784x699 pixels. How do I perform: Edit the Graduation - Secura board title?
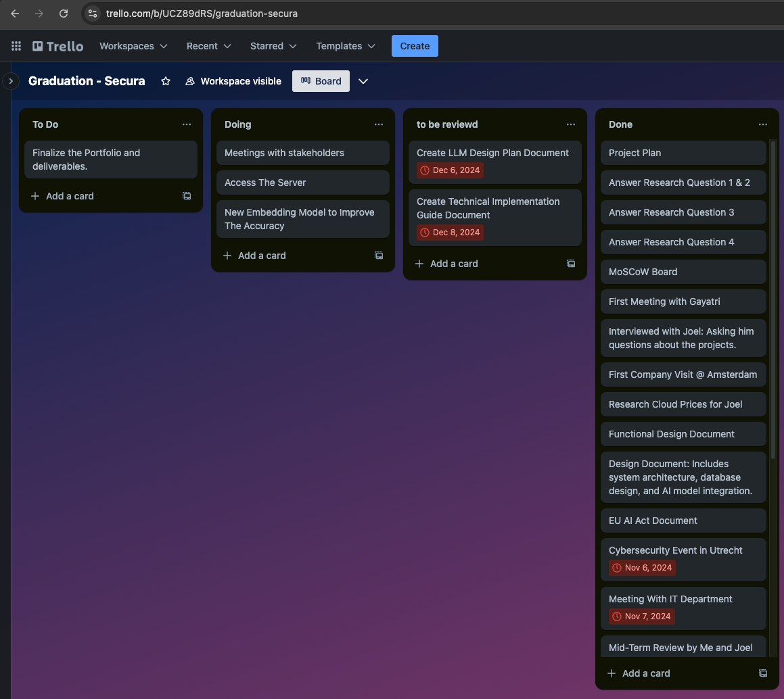(x=87, y=81)
